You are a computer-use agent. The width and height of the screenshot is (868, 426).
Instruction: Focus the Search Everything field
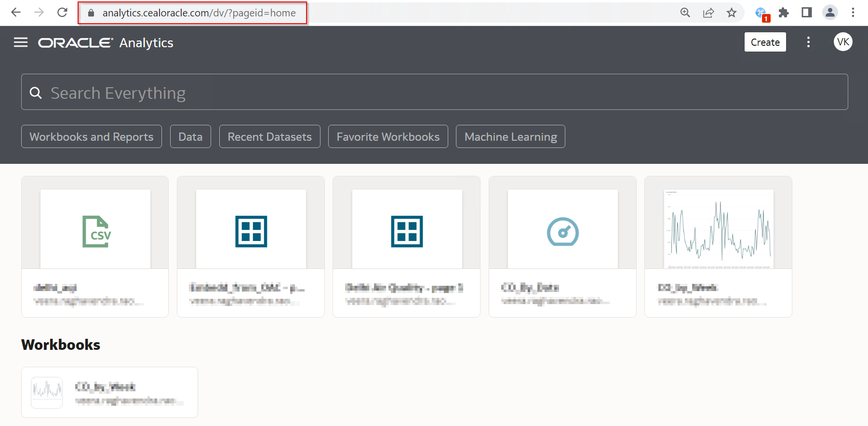tap(434, 92)
